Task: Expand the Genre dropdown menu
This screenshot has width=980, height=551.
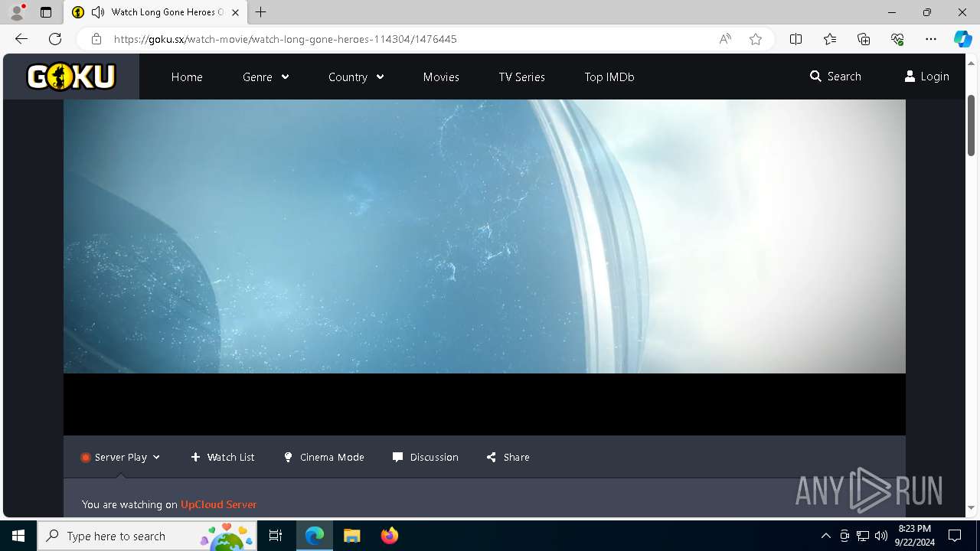Action: 265,77
